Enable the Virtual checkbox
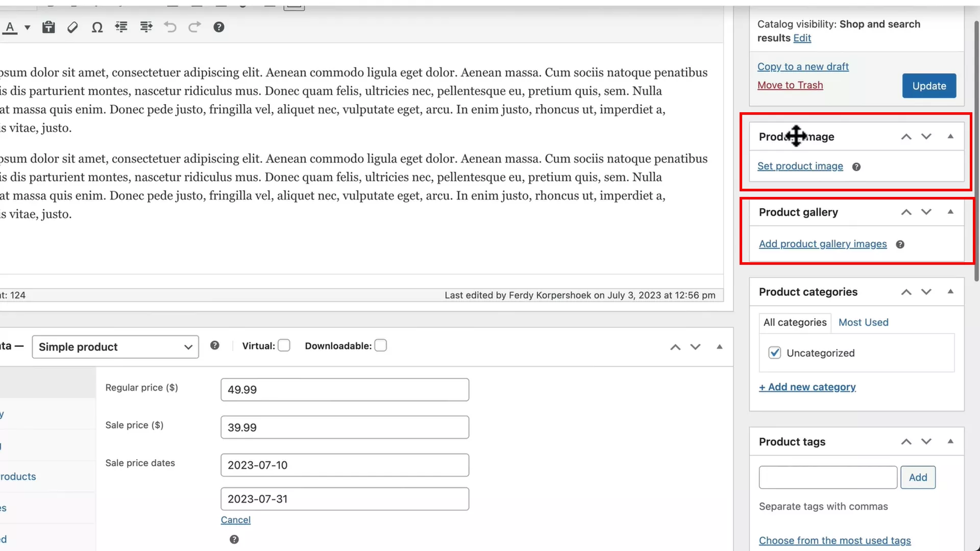 284,346
